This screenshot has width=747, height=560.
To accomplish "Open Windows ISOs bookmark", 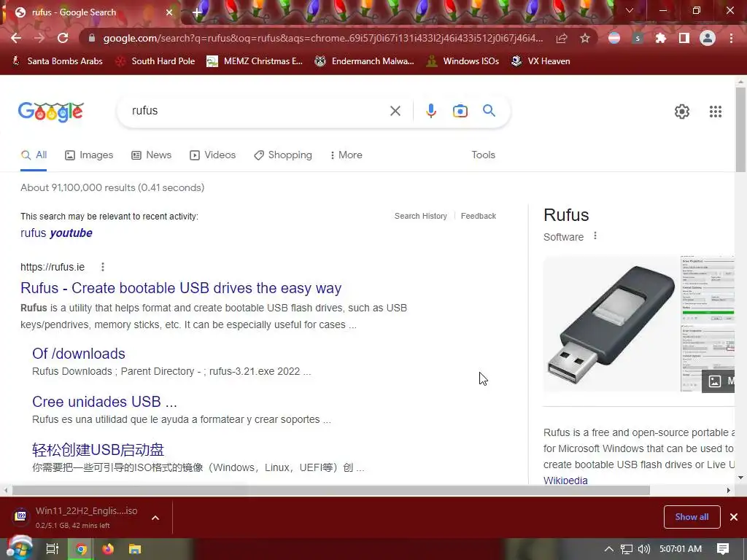I will click(x=463, y=61).
